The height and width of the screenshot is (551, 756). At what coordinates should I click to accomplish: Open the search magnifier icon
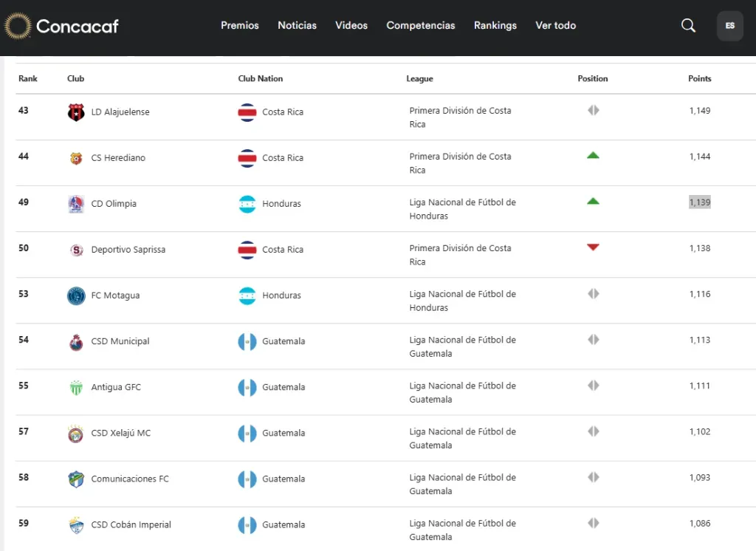[688, 26]
